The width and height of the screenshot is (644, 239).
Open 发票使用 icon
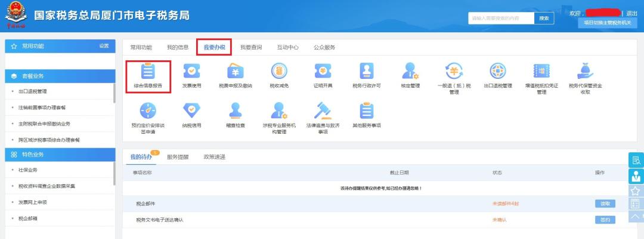coord(191,71)
